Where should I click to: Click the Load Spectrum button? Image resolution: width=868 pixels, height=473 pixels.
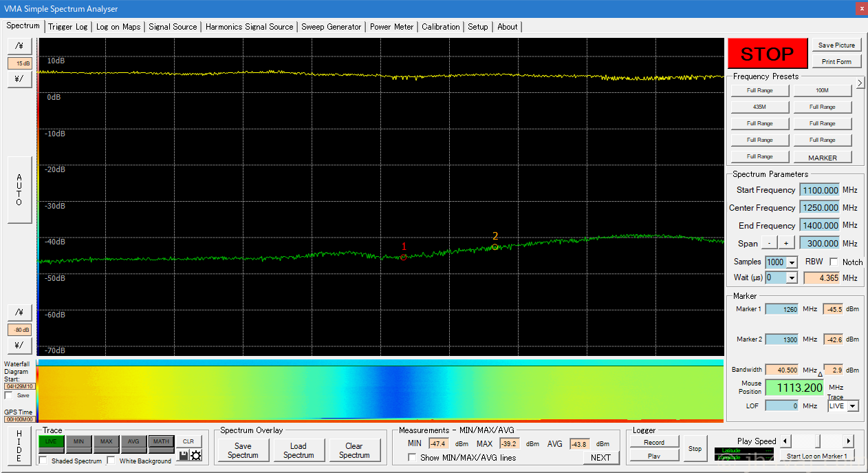click(x=299, y=450)
